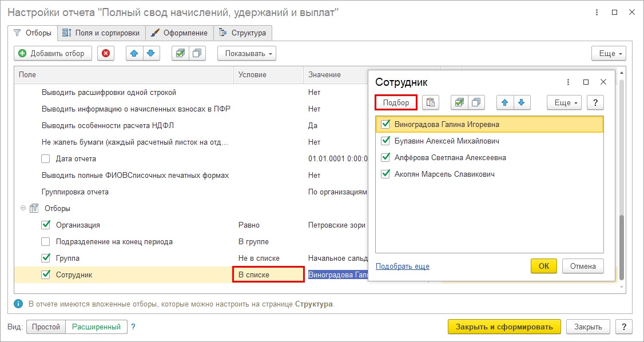Select row Выводить расшифровки одной строкой
Image resolution: width=644 pixels, height=342 pixels.
(x=109, y=93)
